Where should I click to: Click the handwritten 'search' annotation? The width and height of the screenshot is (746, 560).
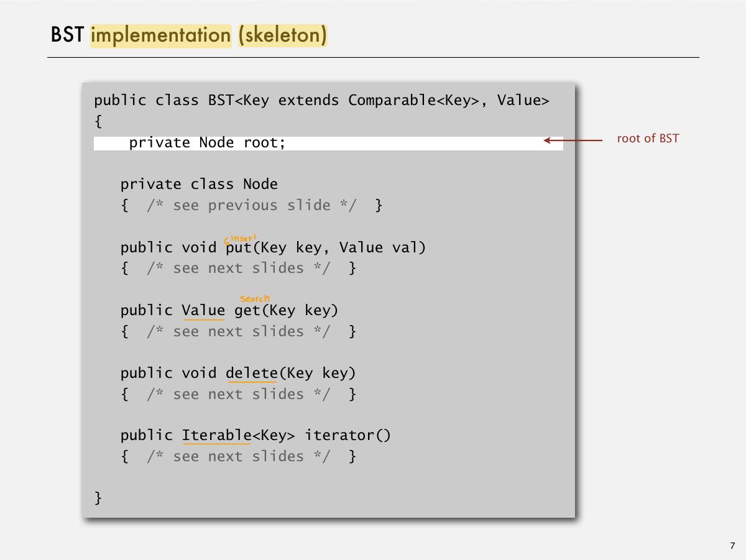[x=255, y=299]
